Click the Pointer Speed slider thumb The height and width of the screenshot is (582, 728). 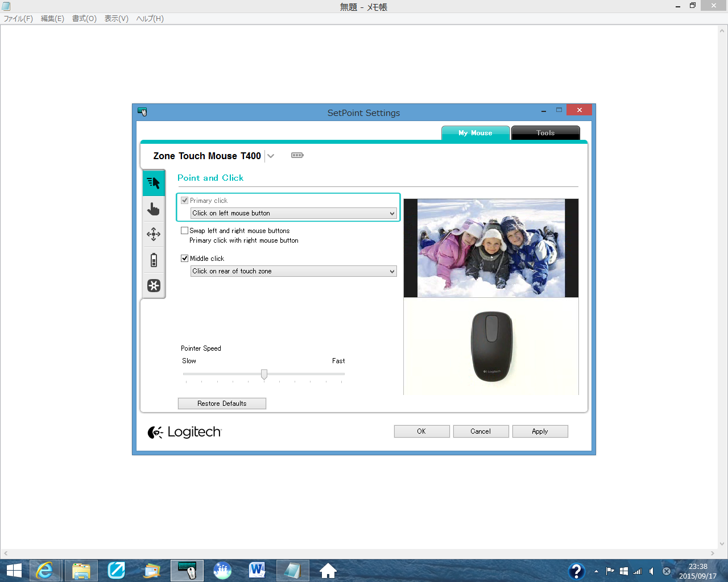tap(264, 374)
